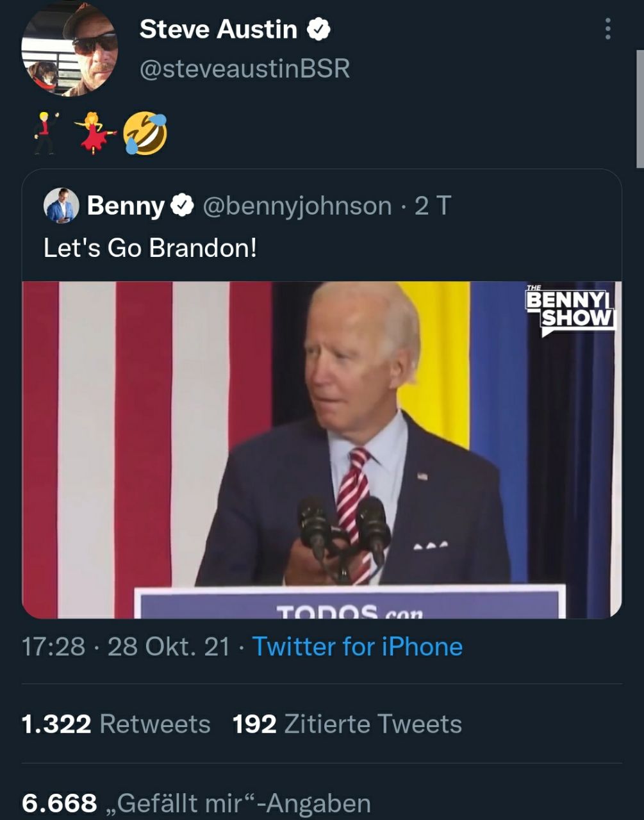This screenshot has width=644, height=820.
Task: Open Steve Austin display name link
Action: click(x=218, y=29)
